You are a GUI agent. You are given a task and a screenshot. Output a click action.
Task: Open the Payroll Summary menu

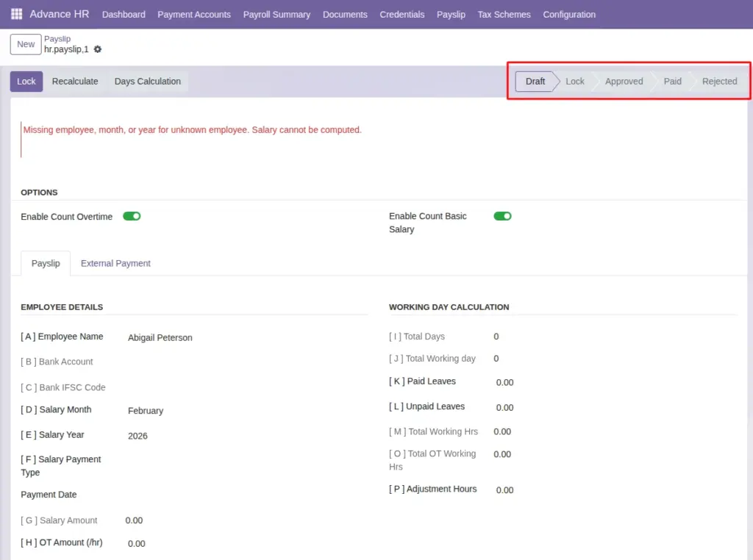pos(276,15)
